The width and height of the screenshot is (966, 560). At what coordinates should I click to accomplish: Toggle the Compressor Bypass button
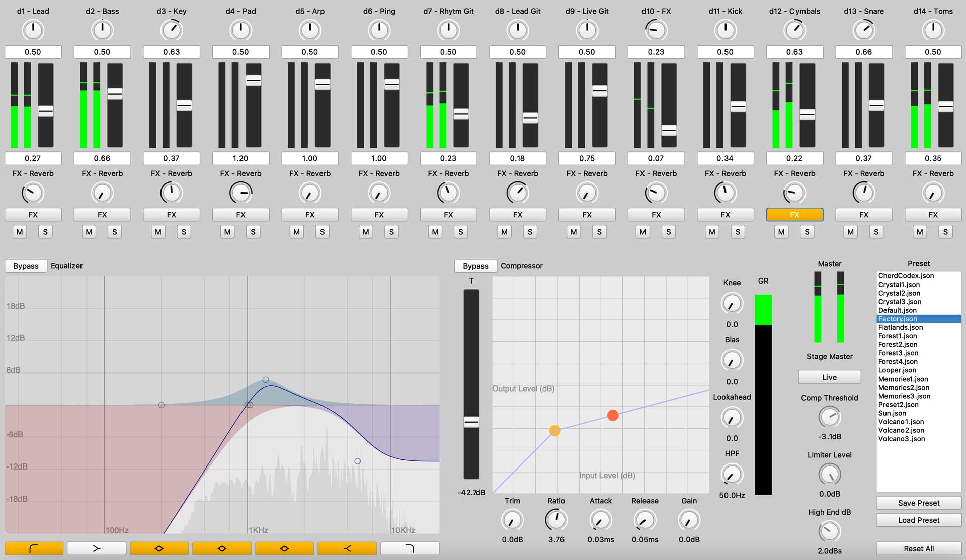(475, 266)
